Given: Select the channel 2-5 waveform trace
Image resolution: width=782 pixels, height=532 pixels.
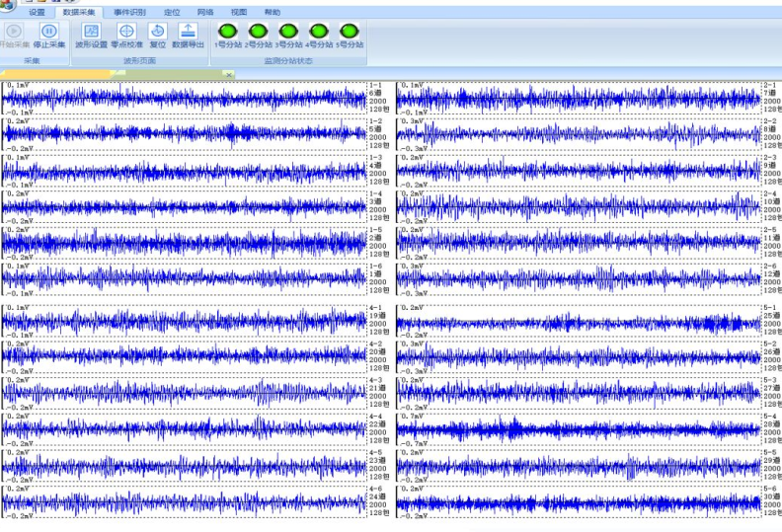Looking at the screenshot, I should click(579, 243).
